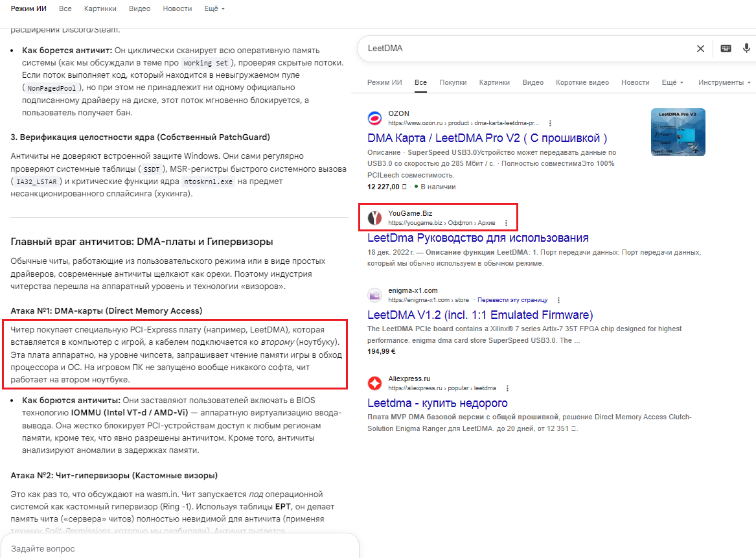Open the three-dot menu next to OZON result

coord(550,123)
